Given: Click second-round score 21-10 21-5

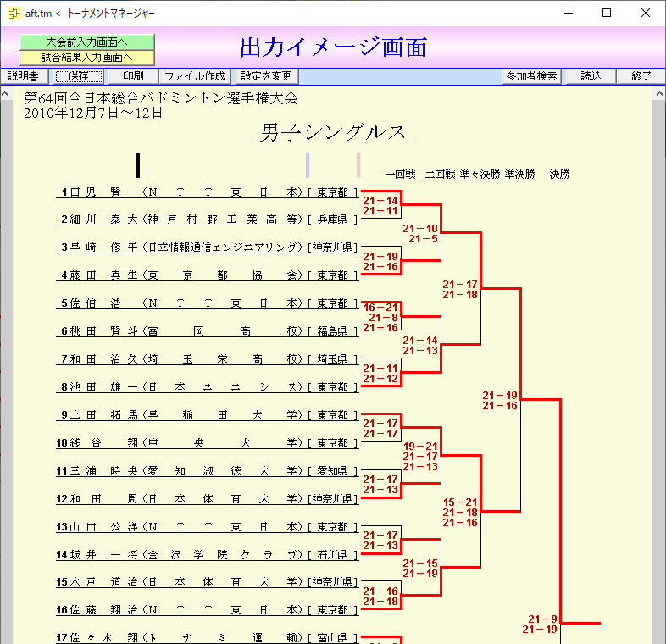Looking at the screenshot, I should click(420, 234).
